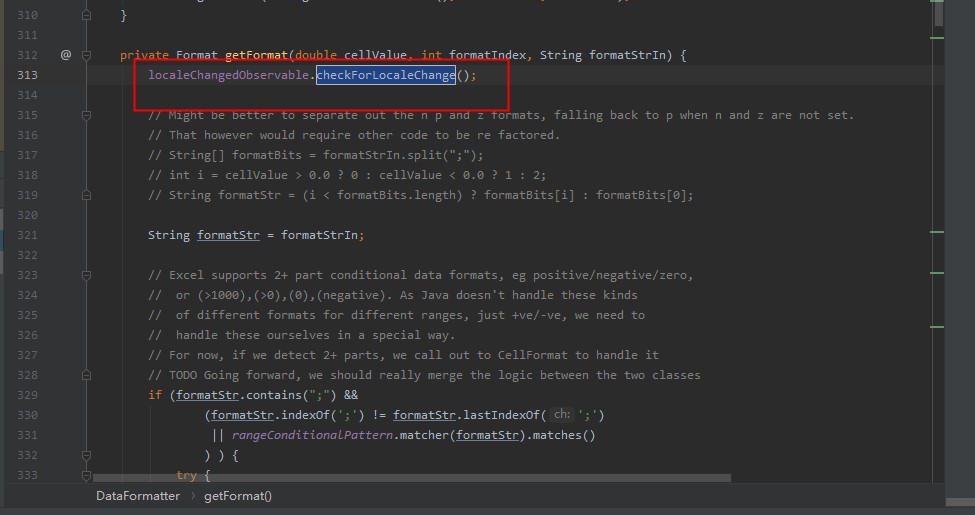Click the cellValue parameter on line 312
This screenshot has height=515, width=975.
[375, 55]
